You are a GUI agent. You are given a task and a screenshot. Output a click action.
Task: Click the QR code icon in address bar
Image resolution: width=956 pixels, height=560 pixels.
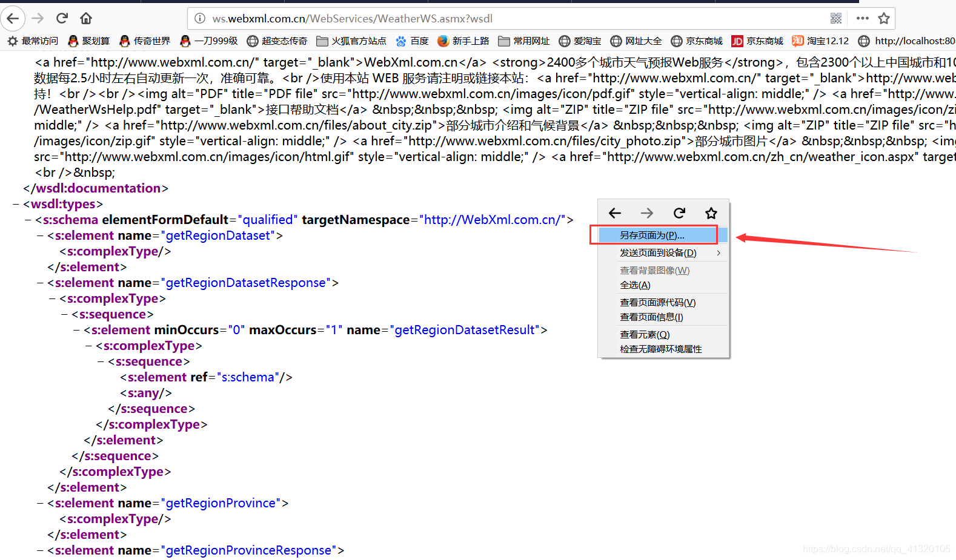coord(836,18)
